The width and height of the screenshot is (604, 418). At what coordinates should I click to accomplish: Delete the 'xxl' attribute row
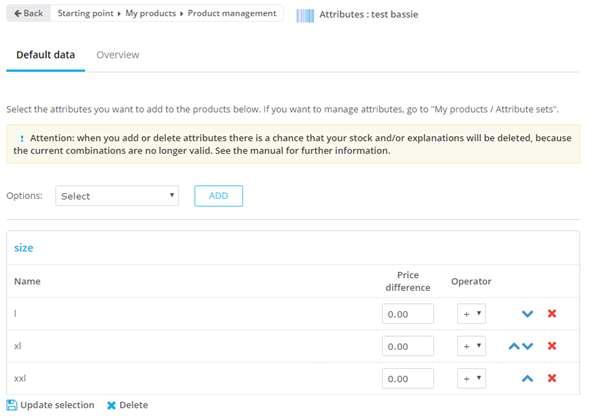pos(552,379)
